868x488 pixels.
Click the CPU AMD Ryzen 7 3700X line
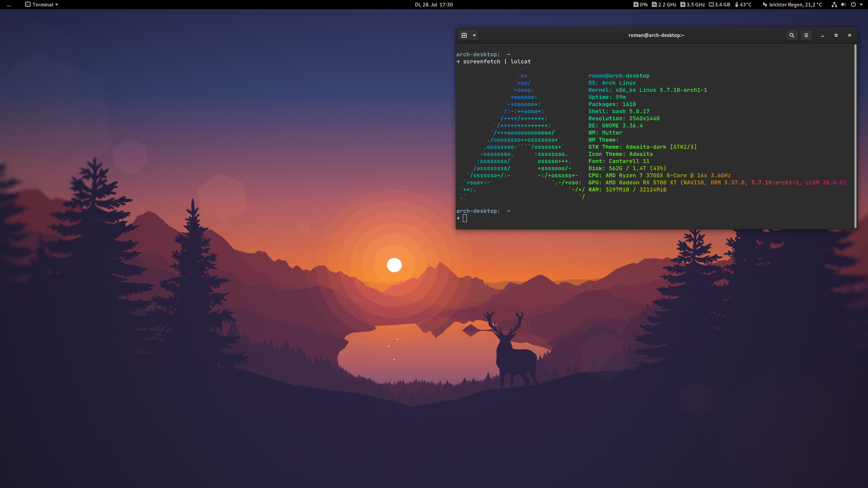[x=659, y=175]
